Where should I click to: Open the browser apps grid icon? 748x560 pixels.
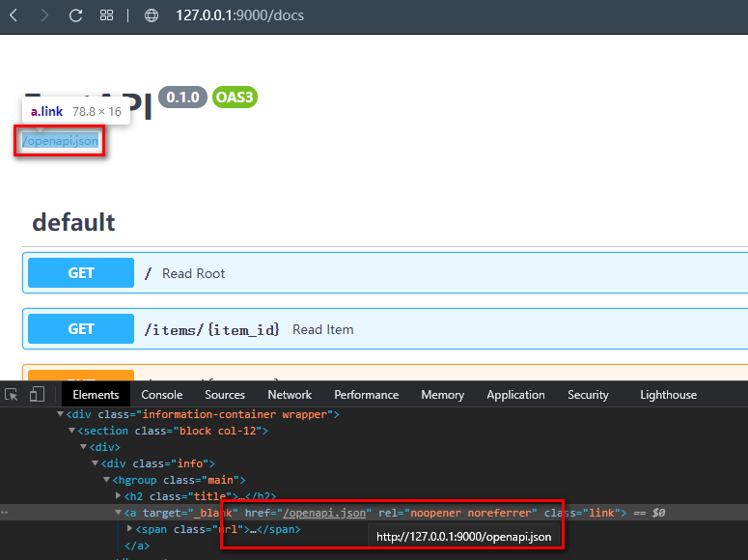click(107, 15)
